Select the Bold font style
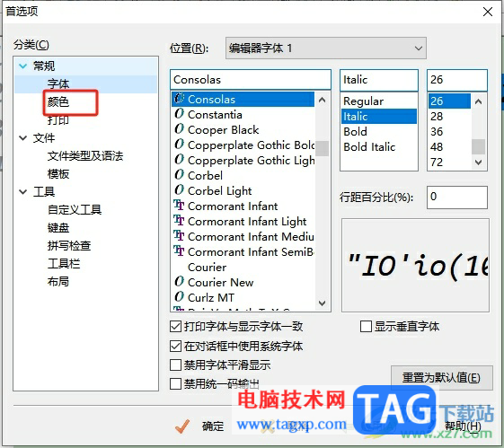The height and width of the screenshot is (448, 504). tap(355, 132)
